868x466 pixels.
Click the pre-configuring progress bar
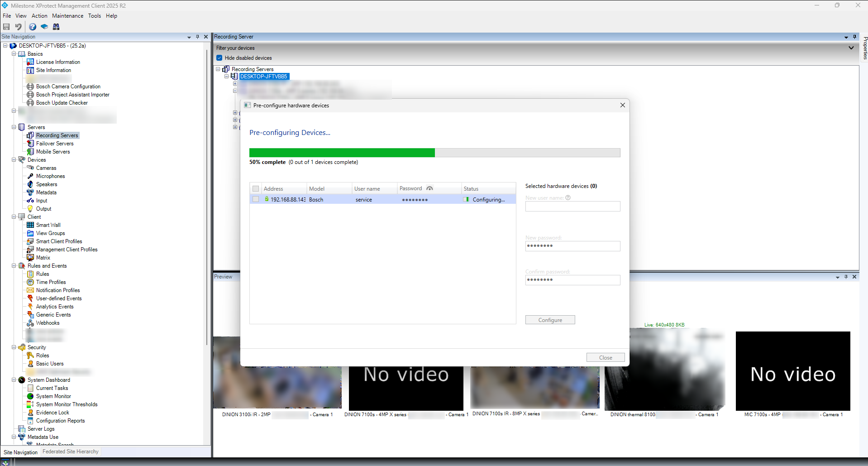[434, 153]
